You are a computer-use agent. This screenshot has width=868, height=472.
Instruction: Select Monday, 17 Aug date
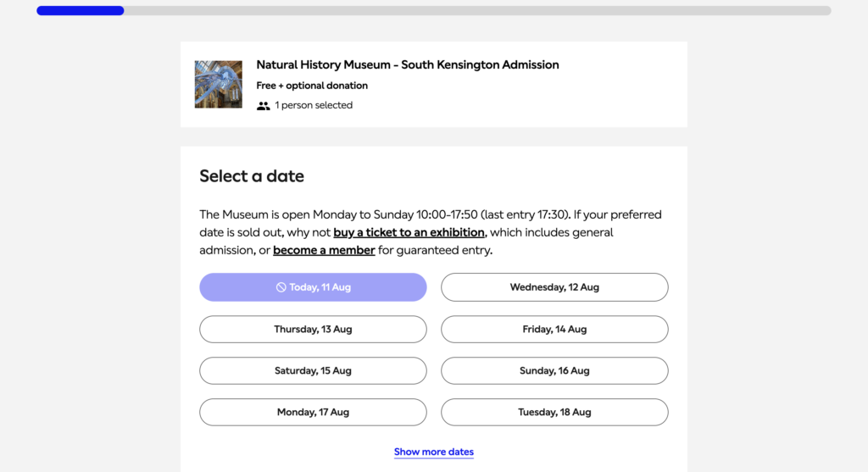313,412
